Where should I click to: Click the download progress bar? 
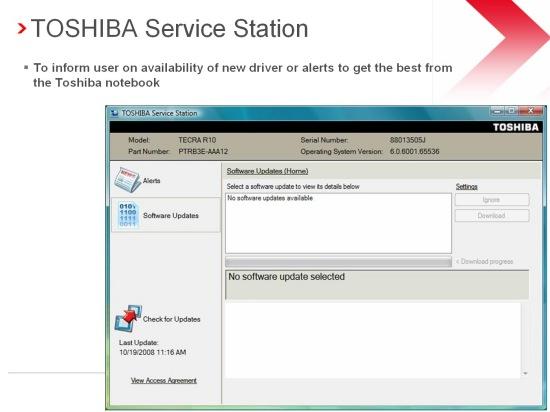click(x=338, y=262)
